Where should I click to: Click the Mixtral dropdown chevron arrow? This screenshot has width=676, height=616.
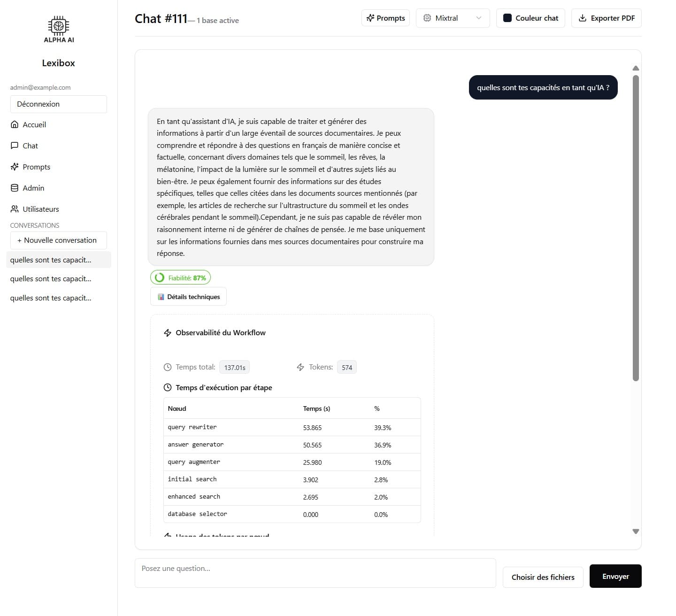tap(479, 18)
